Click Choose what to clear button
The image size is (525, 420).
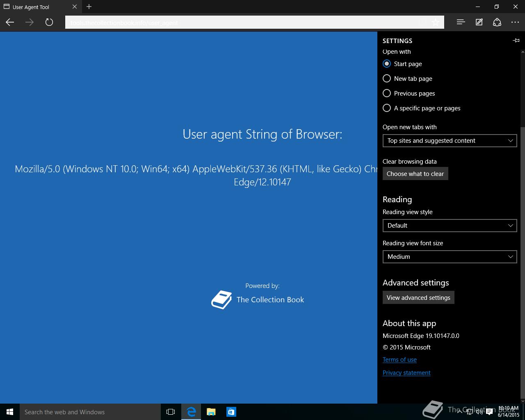click(x=415, y=174)
